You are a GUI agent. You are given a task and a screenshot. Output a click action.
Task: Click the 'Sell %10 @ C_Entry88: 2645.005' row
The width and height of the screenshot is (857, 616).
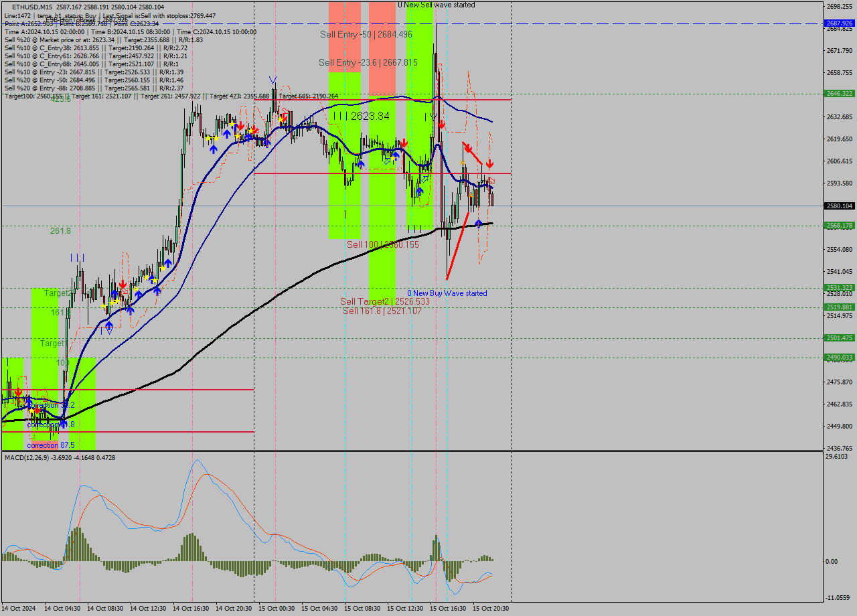pos(92,64)
